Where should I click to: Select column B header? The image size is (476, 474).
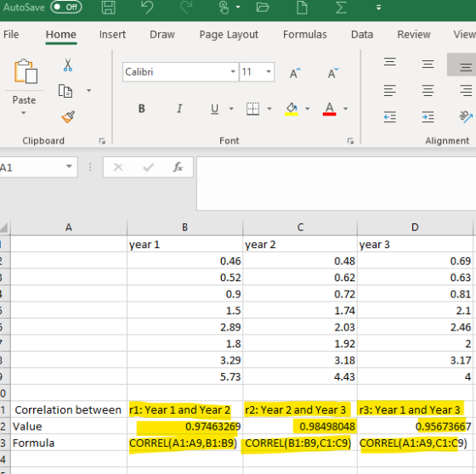185,228
